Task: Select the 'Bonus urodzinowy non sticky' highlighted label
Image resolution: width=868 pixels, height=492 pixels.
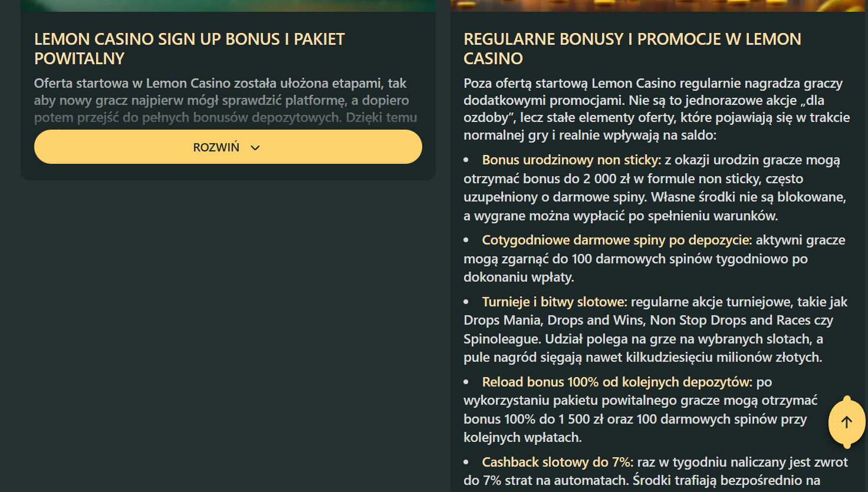Action: click(571, 160)
